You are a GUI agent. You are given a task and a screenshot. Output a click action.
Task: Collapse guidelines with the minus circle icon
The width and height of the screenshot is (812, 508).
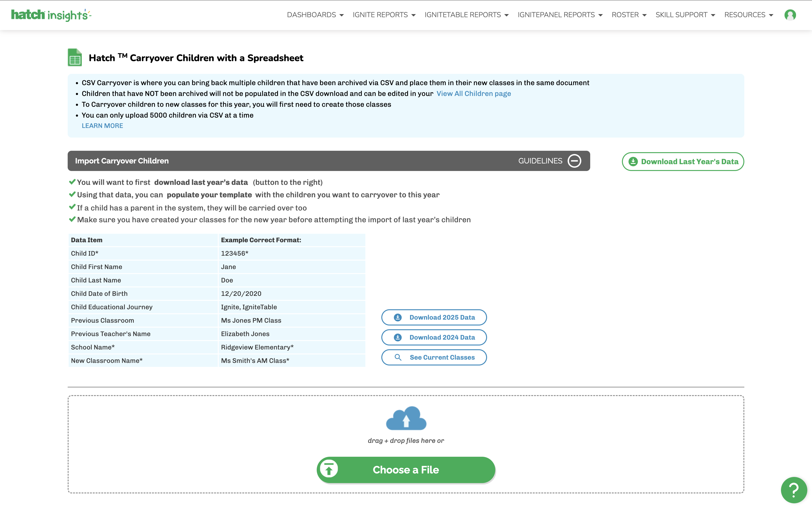point(574,161)
